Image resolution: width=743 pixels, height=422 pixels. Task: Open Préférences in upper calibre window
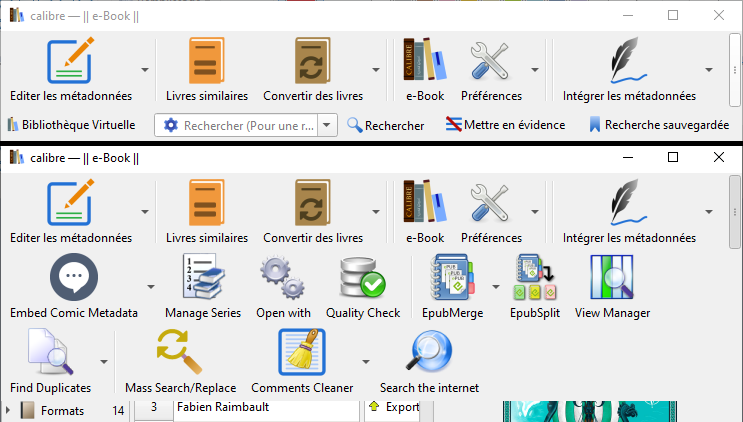[491, 70]
